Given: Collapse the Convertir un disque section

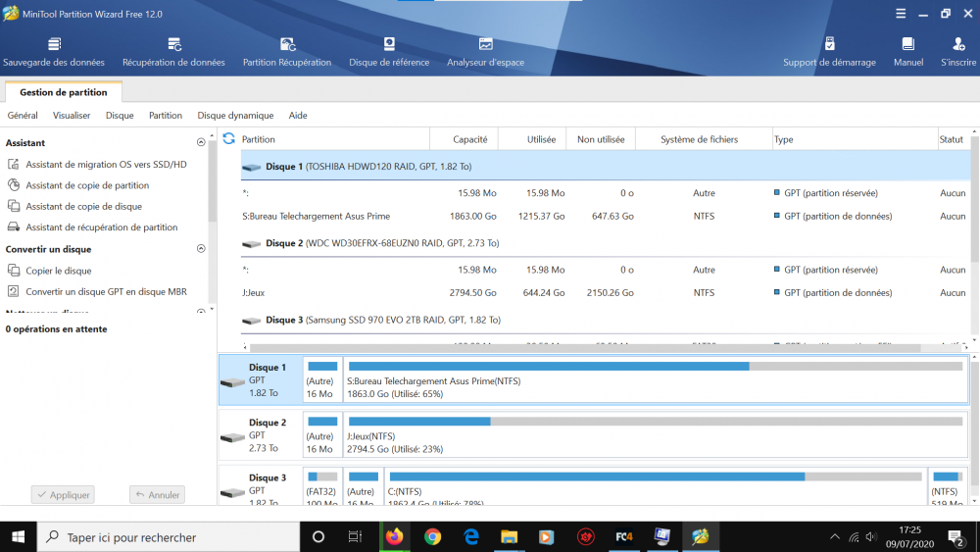Looking at the screenshot, I should click(201, 249).
